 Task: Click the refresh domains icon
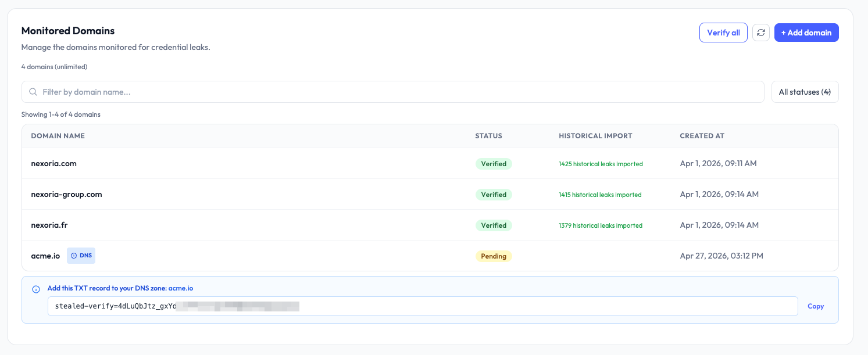761,33
